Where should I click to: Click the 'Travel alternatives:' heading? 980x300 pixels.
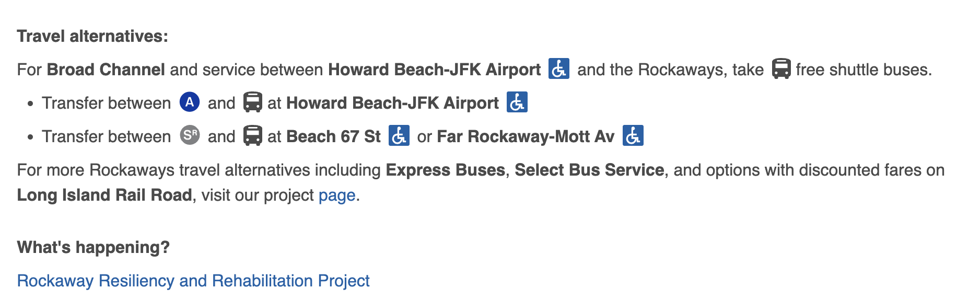coord(92,36)
